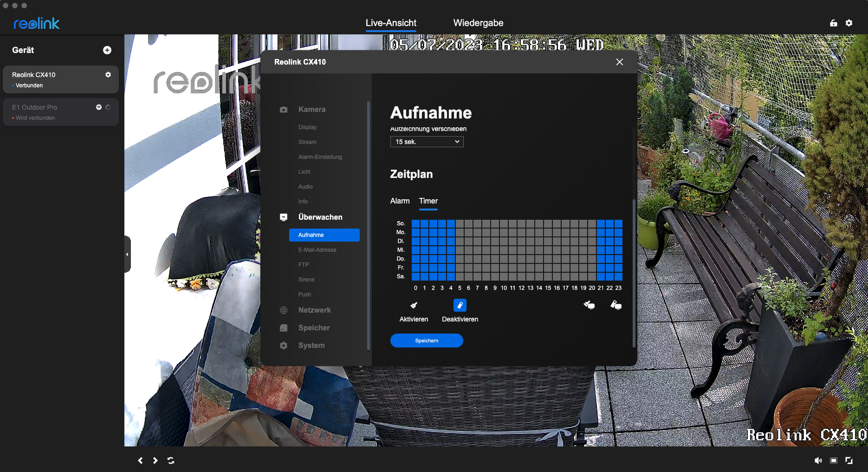The width and height of the screenshot is (868, 472).
Task: Switch to the Live-Ansicht tab
Action: click(x=391, y=23)
